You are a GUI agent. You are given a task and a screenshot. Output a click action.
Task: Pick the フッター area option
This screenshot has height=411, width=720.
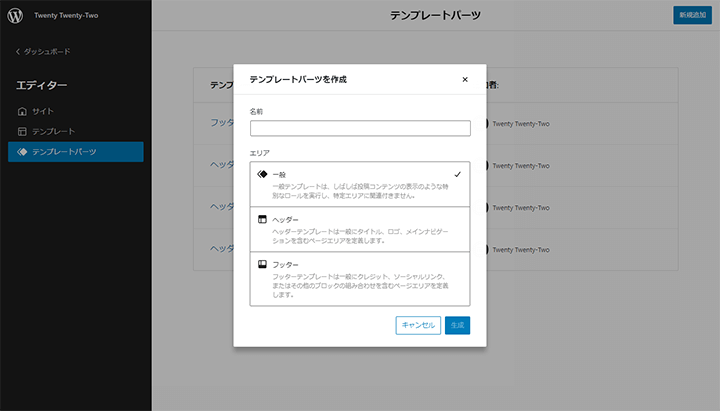(x=359, y=280)
